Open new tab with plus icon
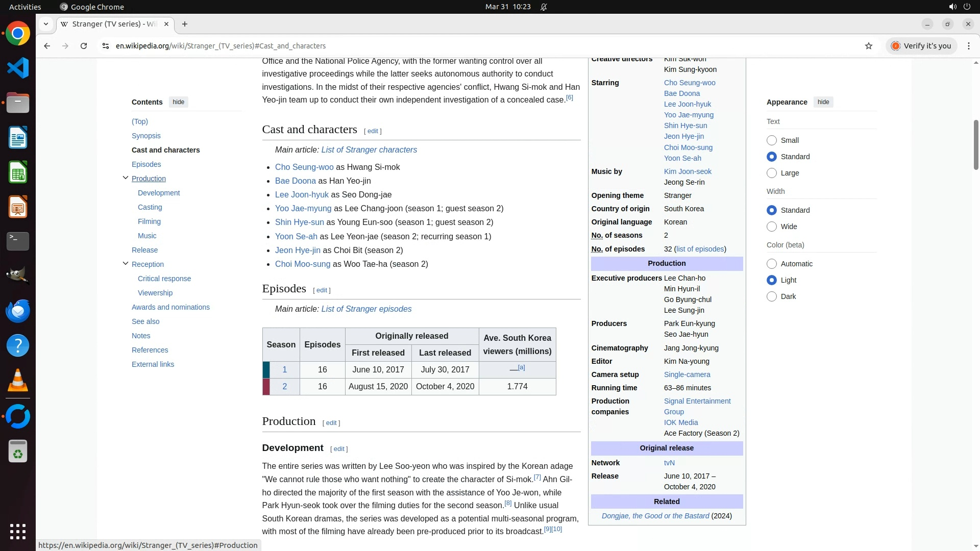This screenshot has width=980, height=551. pos(185,24)
